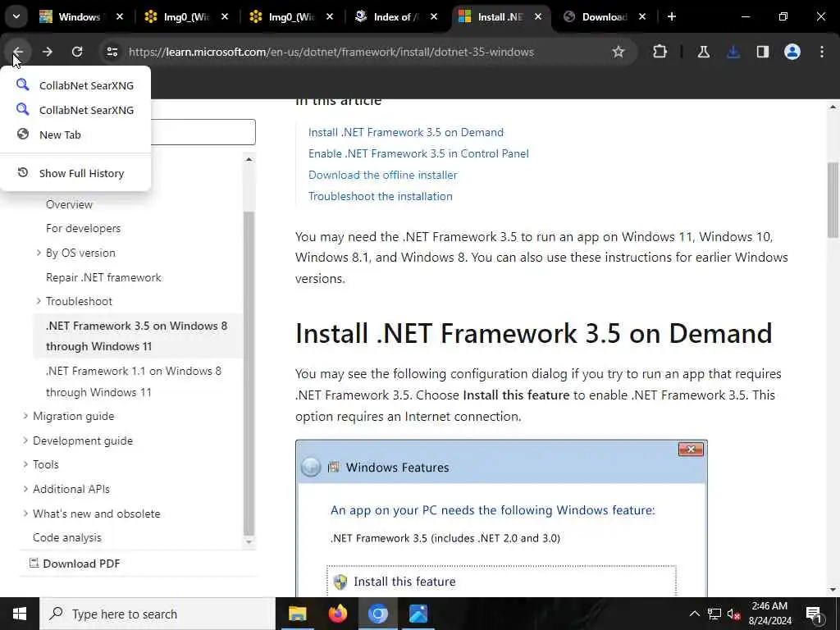Click the filter input field in sidebar
The height and width of the screenshot is (630, 840).
(x=203, y=132)
